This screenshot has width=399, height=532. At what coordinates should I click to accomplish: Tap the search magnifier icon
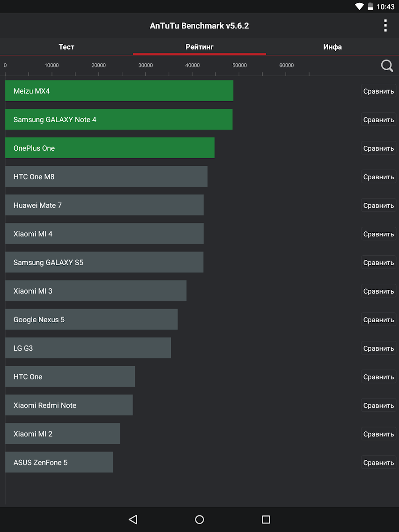(387, 66)
